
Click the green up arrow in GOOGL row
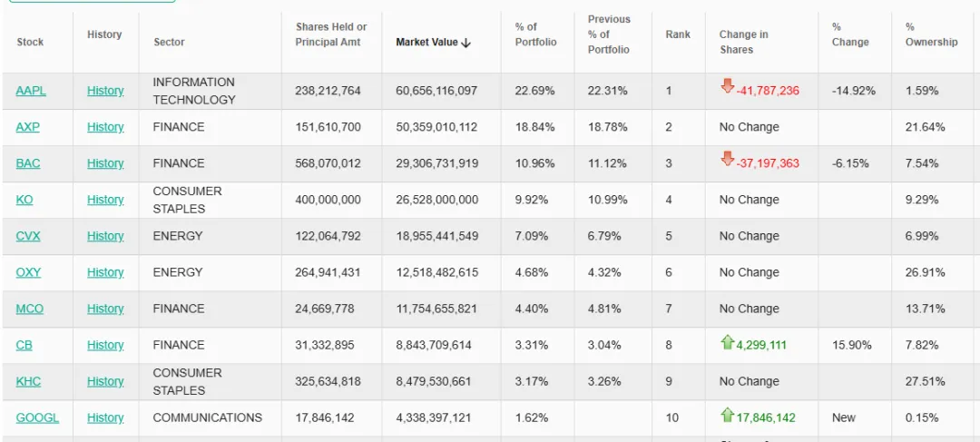pyautogui.click(x=727, y=415)
